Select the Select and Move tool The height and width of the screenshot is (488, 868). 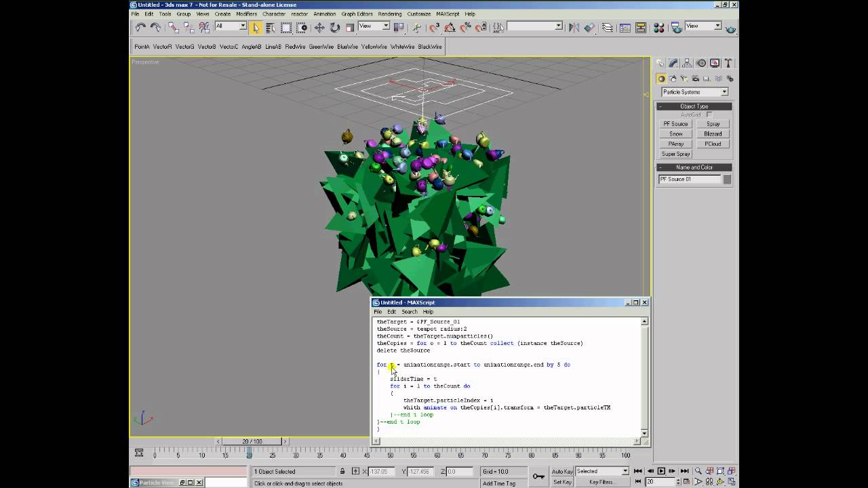point(319,28)
